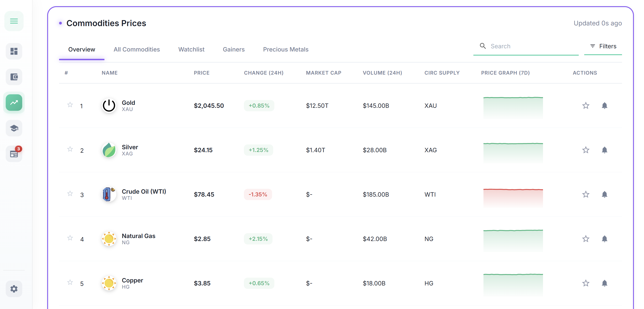The width and height of the screenshot is (644, 309).
Task: Open the wallet sidebar icon
Action: 14,77
